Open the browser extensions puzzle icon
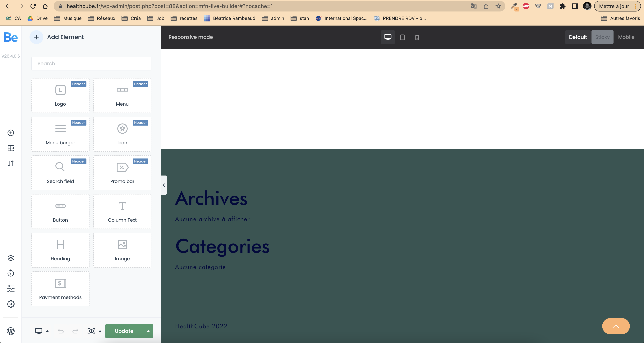 pyautogui.click(x=563, y=6)
